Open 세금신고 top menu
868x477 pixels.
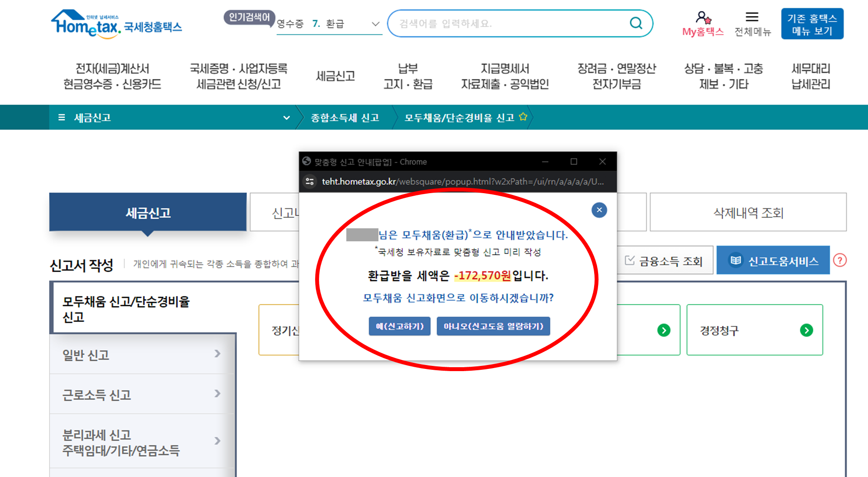[x=335, y=76]
